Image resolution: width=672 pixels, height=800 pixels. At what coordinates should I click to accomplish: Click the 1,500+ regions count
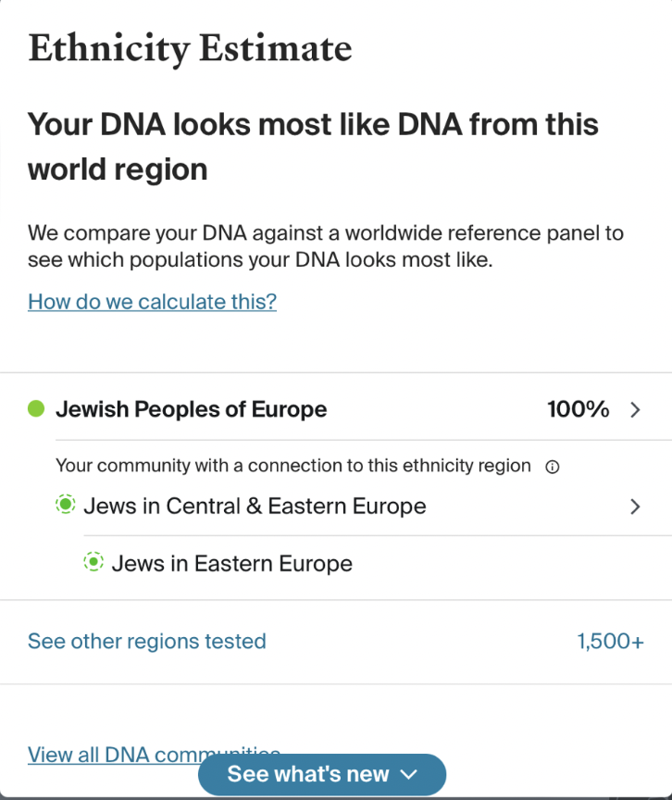pos(610,642)
